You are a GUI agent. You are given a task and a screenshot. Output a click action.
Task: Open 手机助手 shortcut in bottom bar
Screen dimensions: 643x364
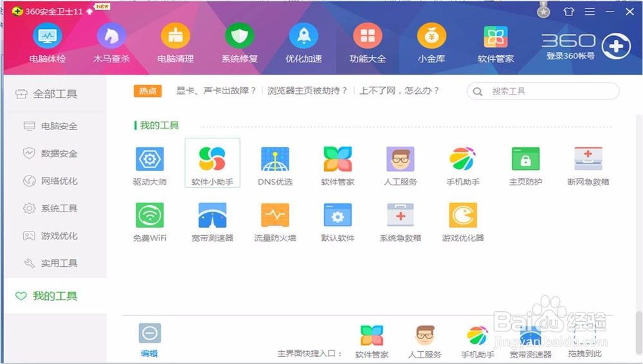coord(477,341)
